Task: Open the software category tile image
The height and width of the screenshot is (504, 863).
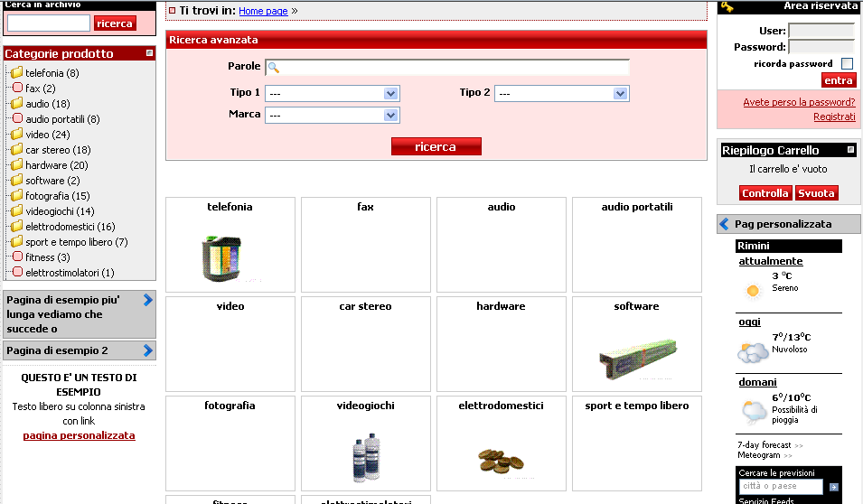Action: point(637,359)
